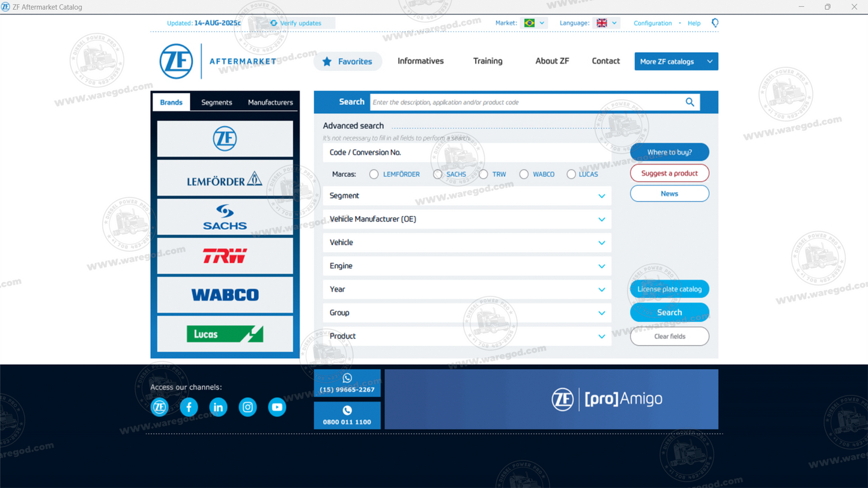868x488 pixels.
Task: Switch to the Brands tab
Action: (171, 102)
